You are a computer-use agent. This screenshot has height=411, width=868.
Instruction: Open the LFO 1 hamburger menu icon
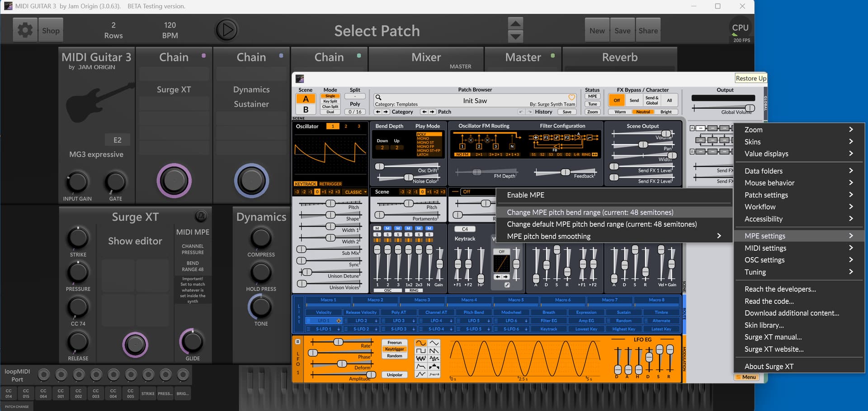tap(298, 342)
